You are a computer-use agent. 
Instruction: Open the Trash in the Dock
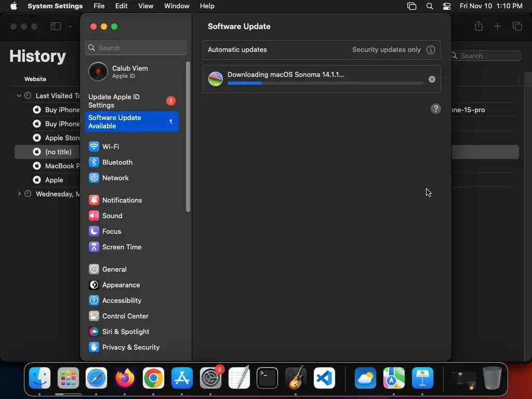click(492, 378)
